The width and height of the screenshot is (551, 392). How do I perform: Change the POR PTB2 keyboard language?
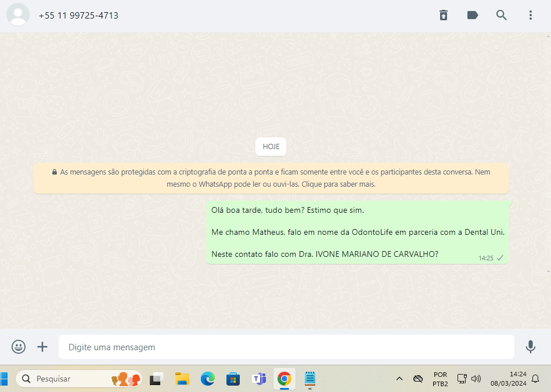pos(440,379)
